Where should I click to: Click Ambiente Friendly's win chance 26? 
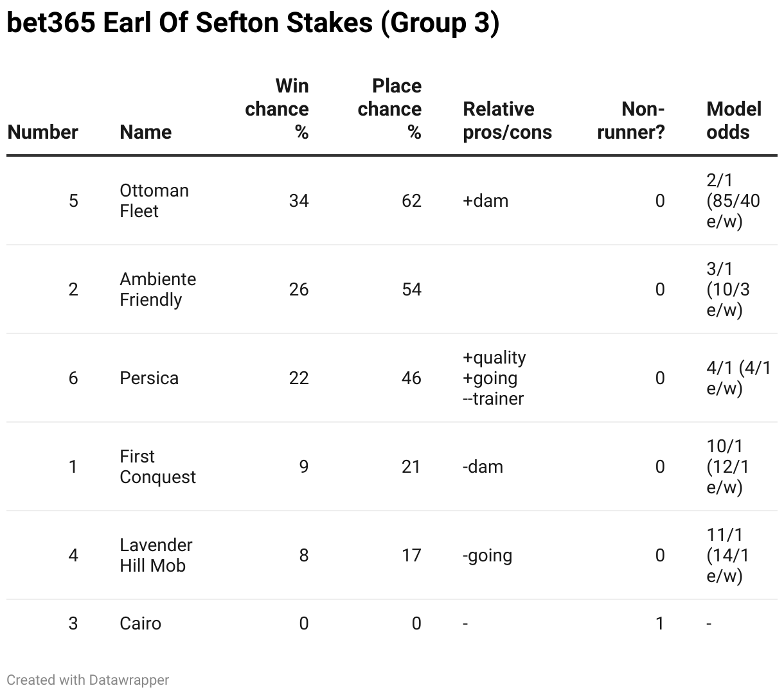tap(299, 289)
